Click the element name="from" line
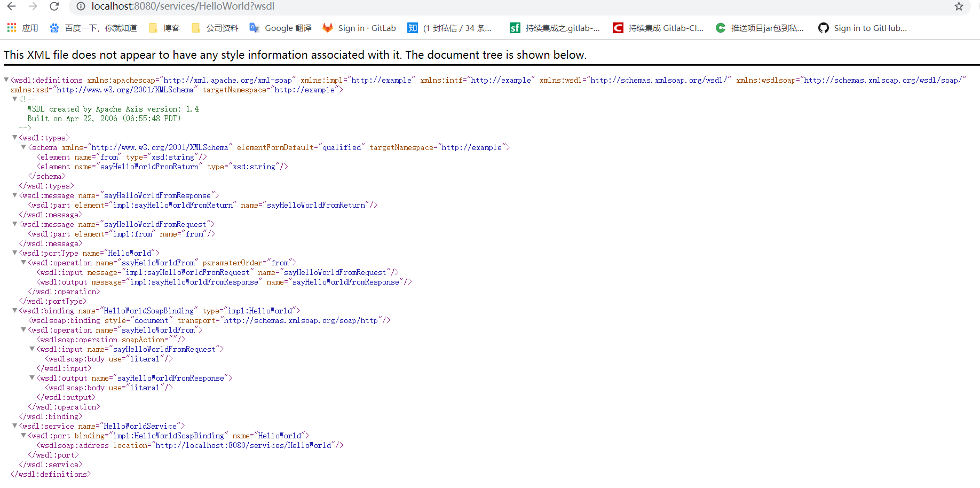The height and width of the screenshot is (488, 980). coord(122,157)
